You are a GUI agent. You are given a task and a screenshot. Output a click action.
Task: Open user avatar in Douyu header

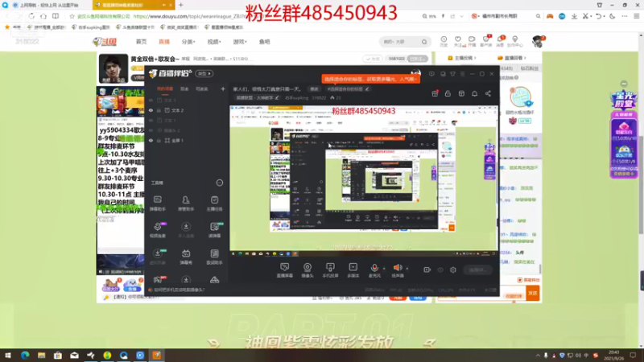(x=537, y=41)
